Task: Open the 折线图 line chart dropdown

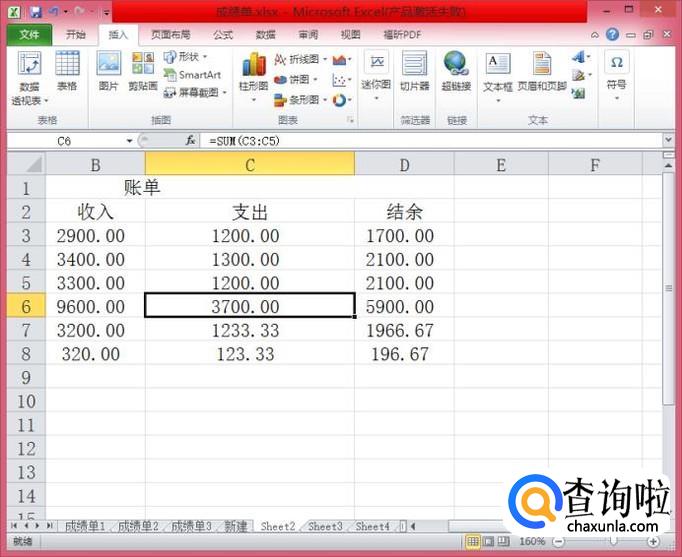Action: click(301, 59)
